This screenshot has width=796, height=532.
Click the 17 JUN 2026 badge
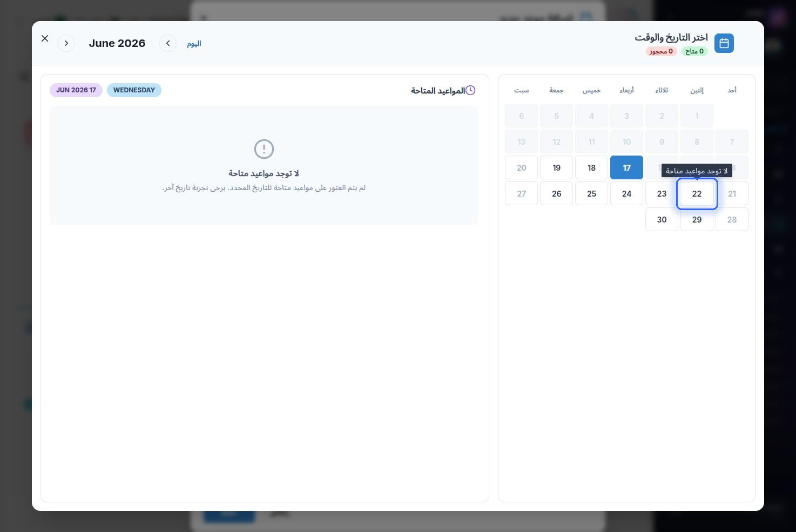tap(76, 90)
